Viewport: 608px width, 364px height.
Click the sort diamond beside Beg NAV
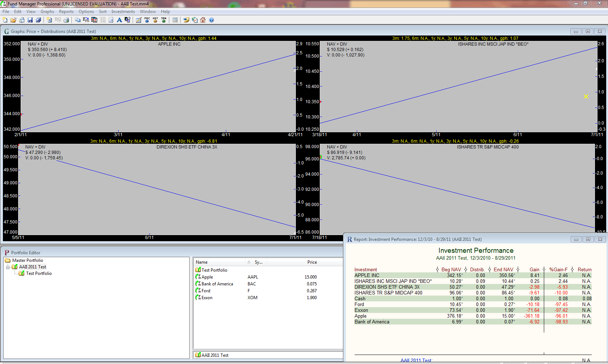coord(437,269)
